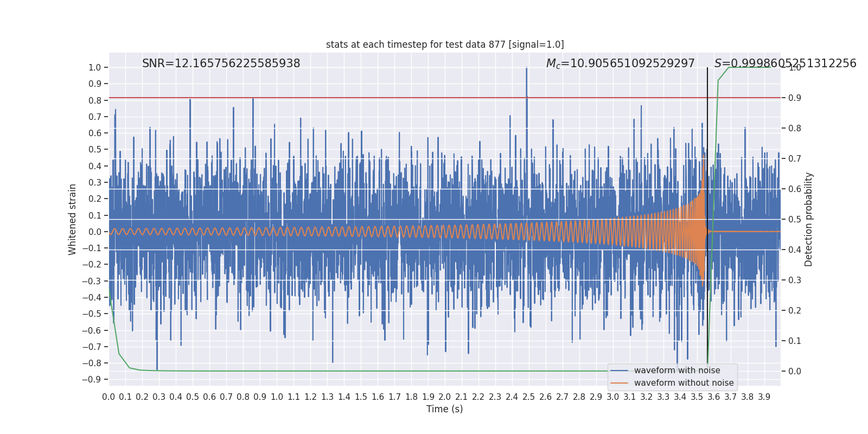Click the 0.0 tick on the Time axis

108,397
